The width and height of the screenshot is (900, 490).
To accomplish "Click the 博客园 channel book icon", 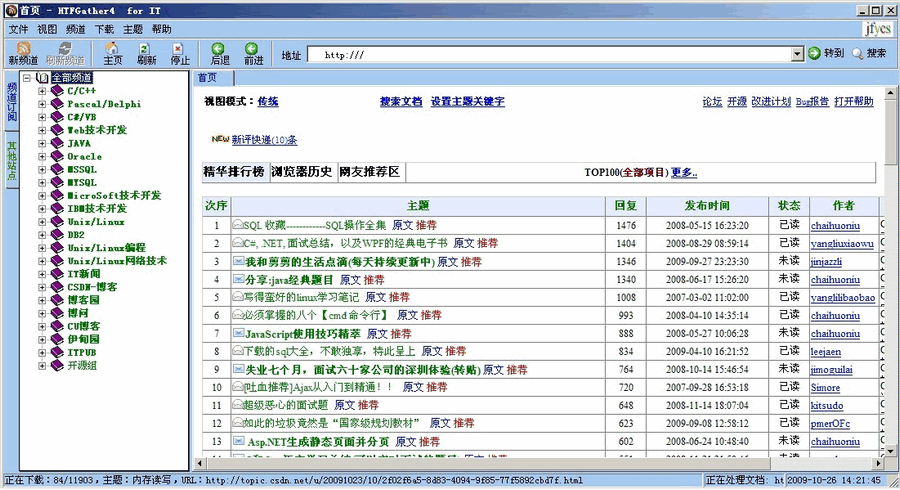I will coord(57,300).
